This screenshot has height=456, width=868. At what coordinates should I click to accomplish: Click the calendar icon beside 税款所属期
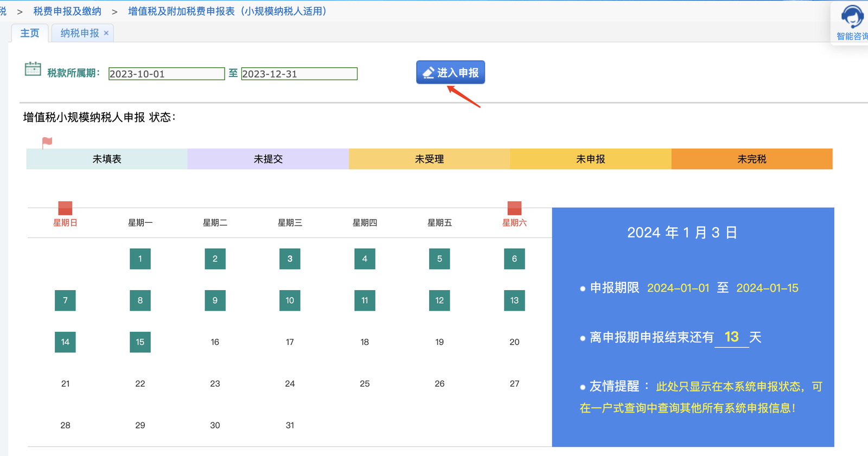tap(33, 69)
